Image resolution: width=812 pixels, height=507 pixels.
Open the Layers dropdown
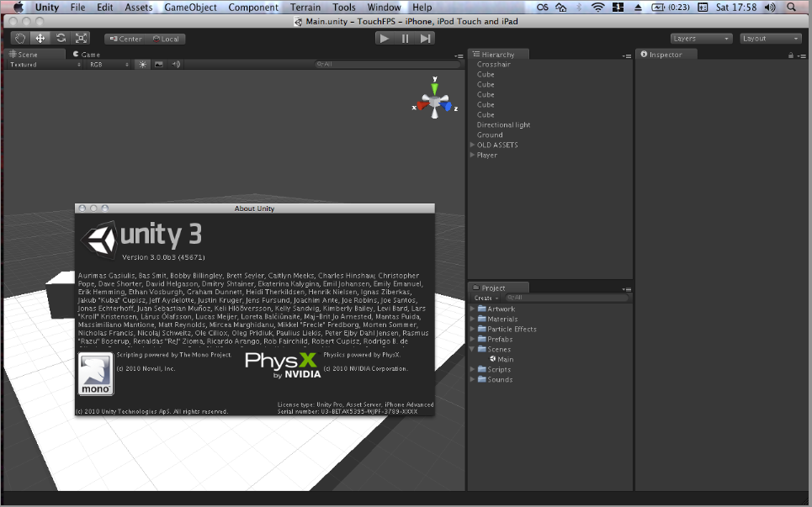(x=701, y=38)
